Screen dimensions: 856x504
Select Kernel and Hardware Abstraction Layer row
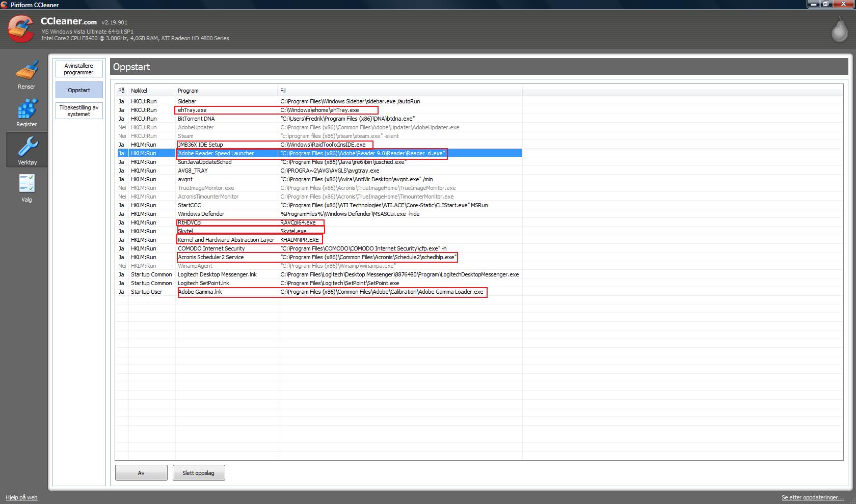(x=319, y=240)
